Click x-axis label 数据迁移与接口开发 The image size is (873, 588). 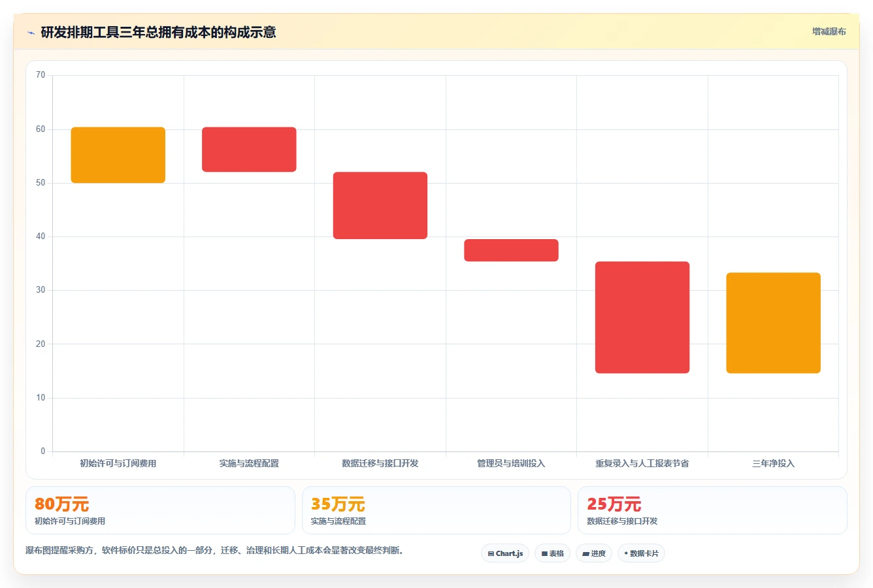[x=380, y=463]
